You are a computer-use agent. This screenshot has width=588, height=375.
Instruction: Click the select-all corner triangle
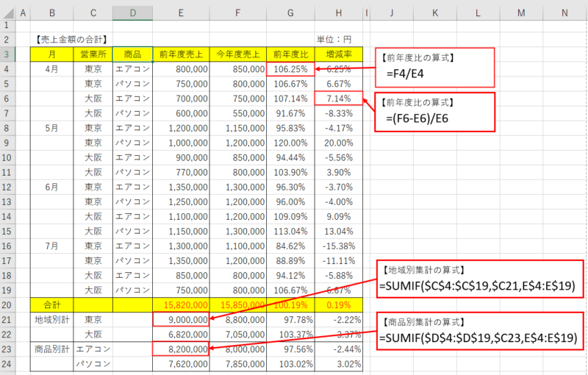click(x=8, y=13)
